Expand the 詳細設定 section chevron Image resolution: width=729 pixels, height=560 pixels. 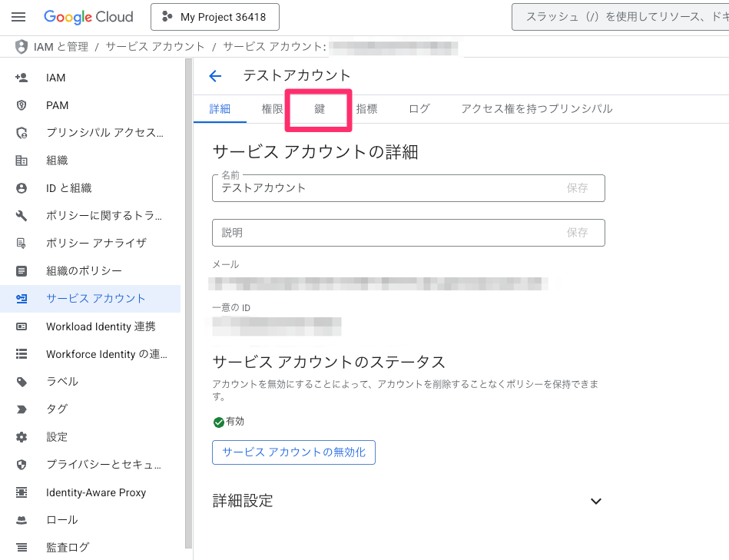click(x=595, y=501)
